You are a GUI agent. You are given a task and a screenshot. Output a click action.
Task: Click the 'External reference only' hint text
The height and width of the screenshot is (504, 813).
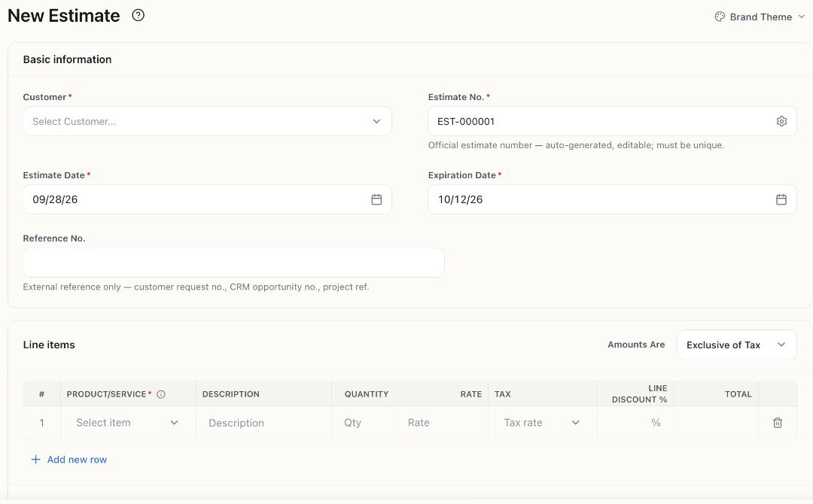tap(196, 287)
